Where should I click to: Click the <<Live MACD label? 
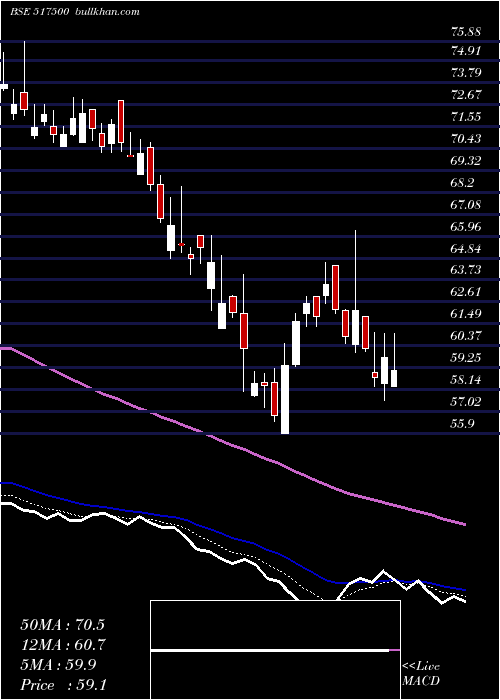[421, 674]
